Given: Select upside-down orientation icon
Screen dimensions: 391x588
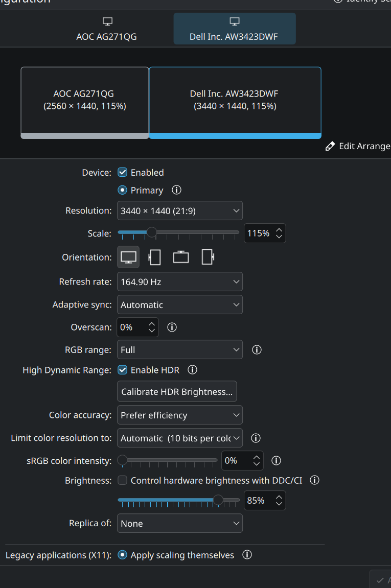Looking at the screenshot, I should coord(181,257).
